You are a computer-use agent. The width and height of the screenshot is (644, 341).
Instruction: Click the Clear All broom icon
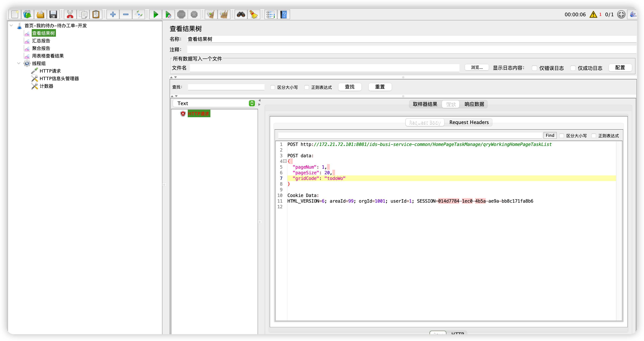pos(224,15)
